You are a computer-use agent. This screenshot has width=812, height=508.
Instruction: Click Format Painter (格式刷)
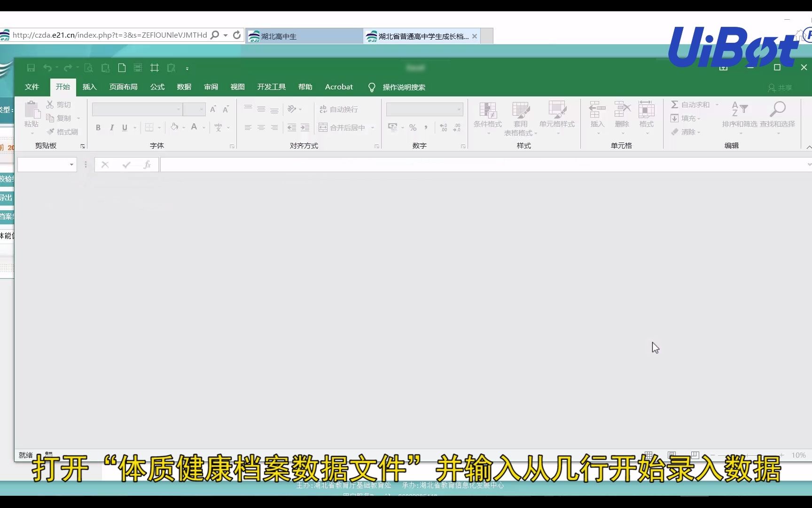pos(62,132)
